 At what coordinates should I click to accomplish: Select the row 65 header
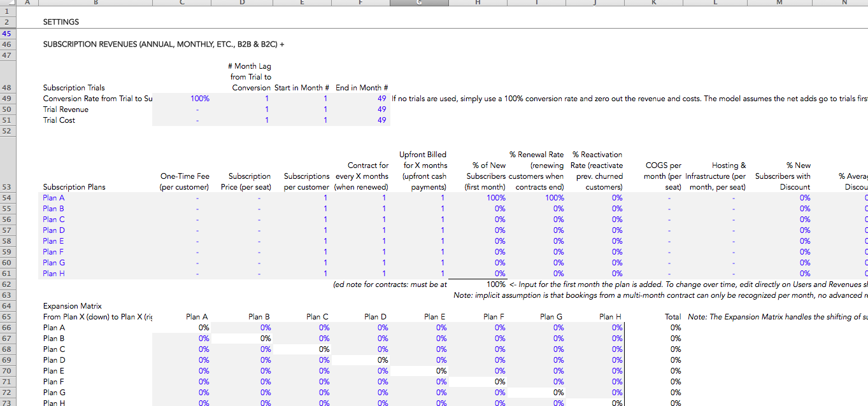click(x=6, y=317)
